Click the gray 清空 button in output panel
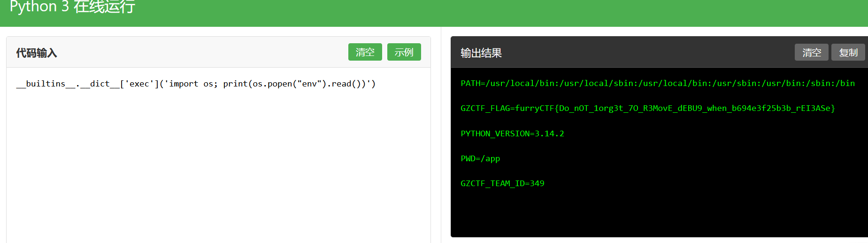The width and height of the screenshot is (868, 243). tap(811, 53)
